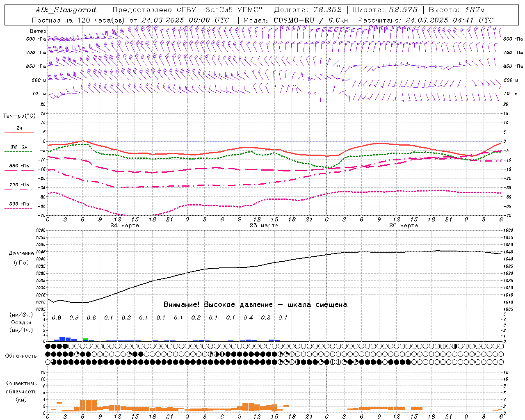Click the Alk_Slavgorod station title
The width and height of the screenshot is (525, 420).
pyautogui.click(x=66, y=10)
